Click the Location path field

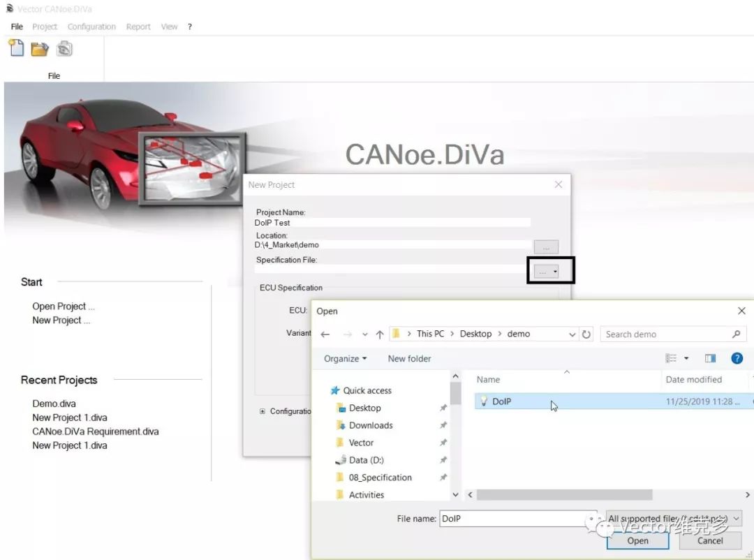pyautogui.click(x=392, y=245)
